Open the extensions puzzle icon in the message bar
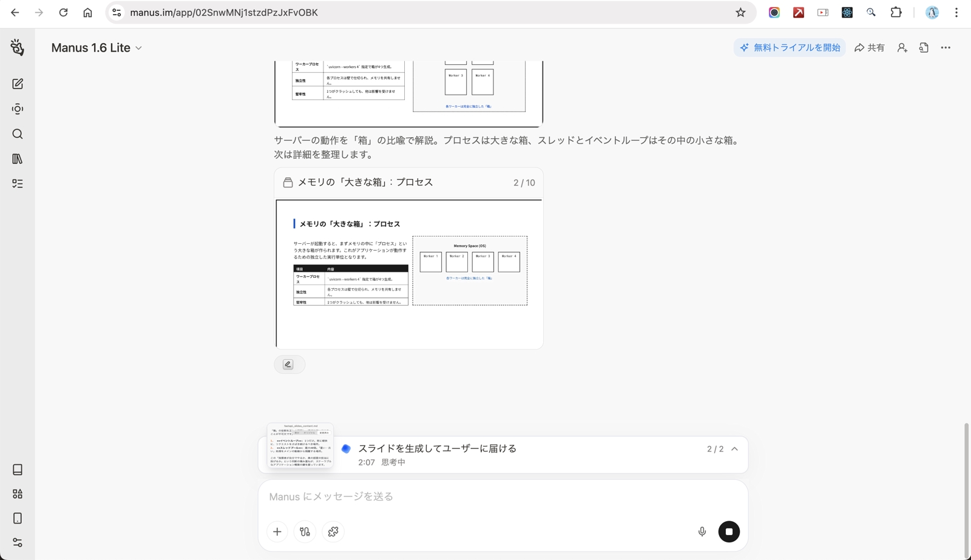The image size is (971, 560). [333, 531]
